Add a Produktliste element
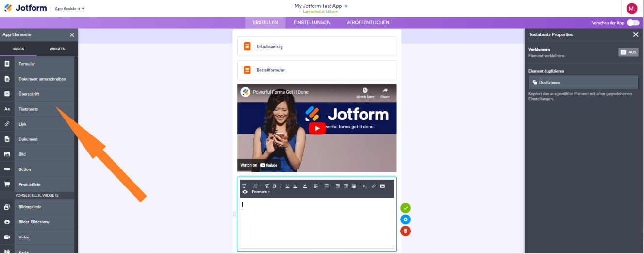 pos(37,185)
